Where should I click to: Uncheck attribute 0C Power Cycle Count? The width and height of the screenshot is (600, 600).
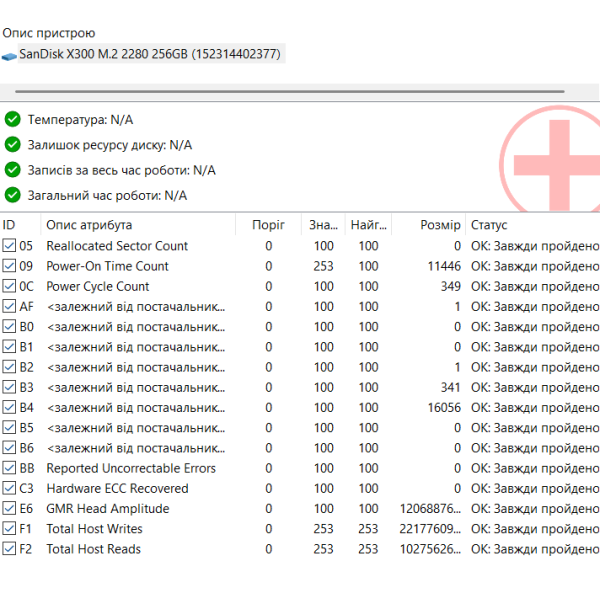[9, 286]
